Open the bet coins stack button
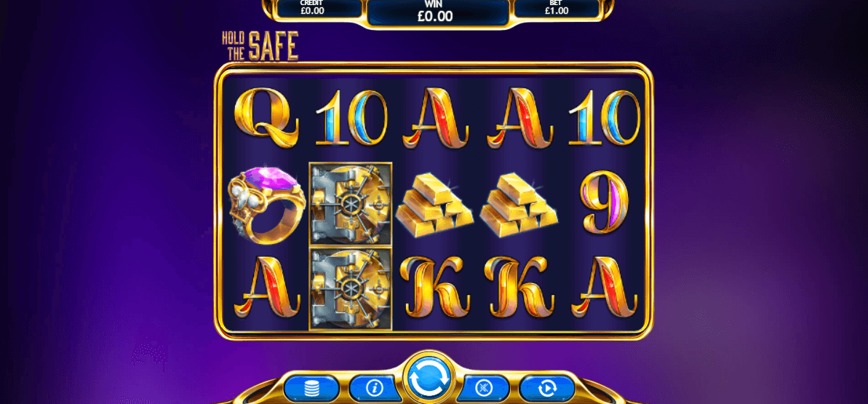 (x=311, y=389)
